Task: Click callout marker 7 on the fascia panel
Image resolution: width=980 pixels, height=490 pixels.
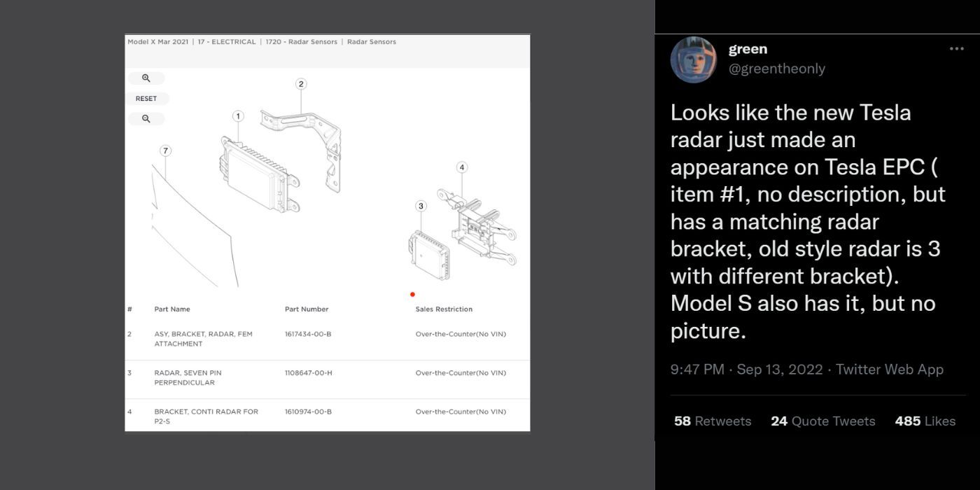Action: point(166,150)
